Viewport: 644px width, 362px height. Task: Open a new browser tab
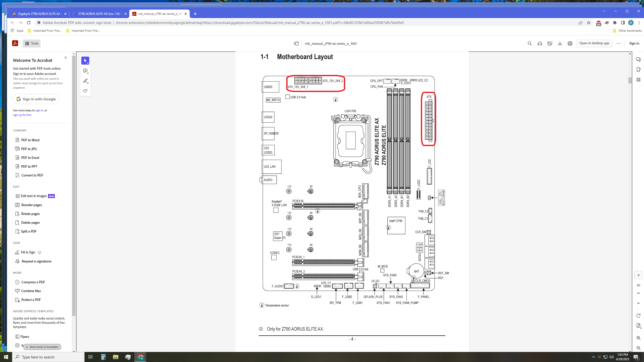195,14
